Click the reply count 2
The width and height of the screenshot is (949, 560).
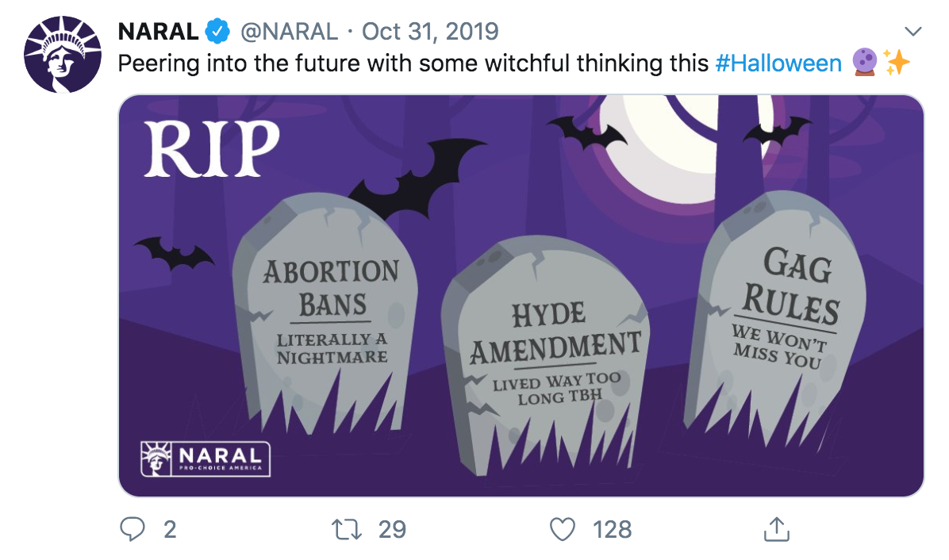point(170,530)
